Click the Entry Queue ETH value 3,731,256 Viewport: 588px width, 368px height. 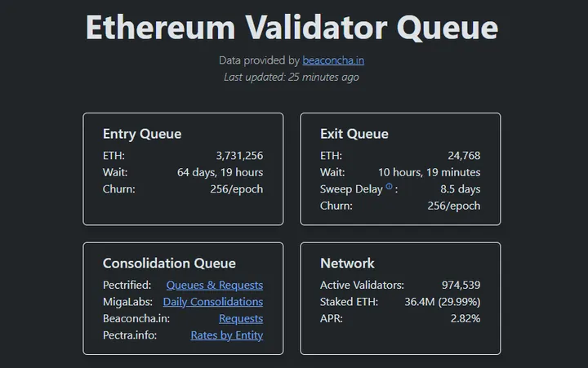[x=239, y=156]
